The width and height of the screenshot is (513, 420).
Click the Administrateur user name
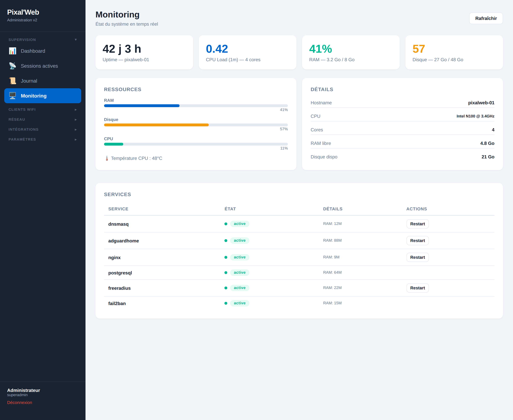coord(24,390)
